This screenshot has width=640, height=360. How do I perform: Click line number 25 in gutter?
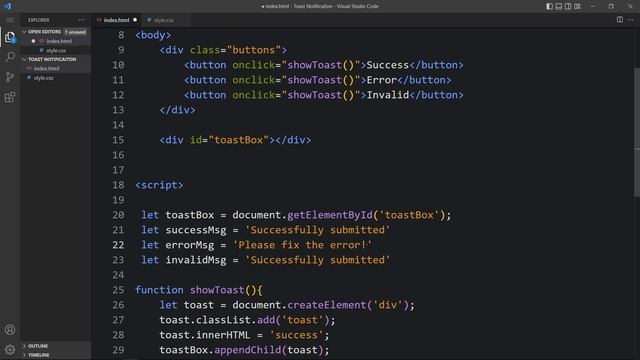118,290
